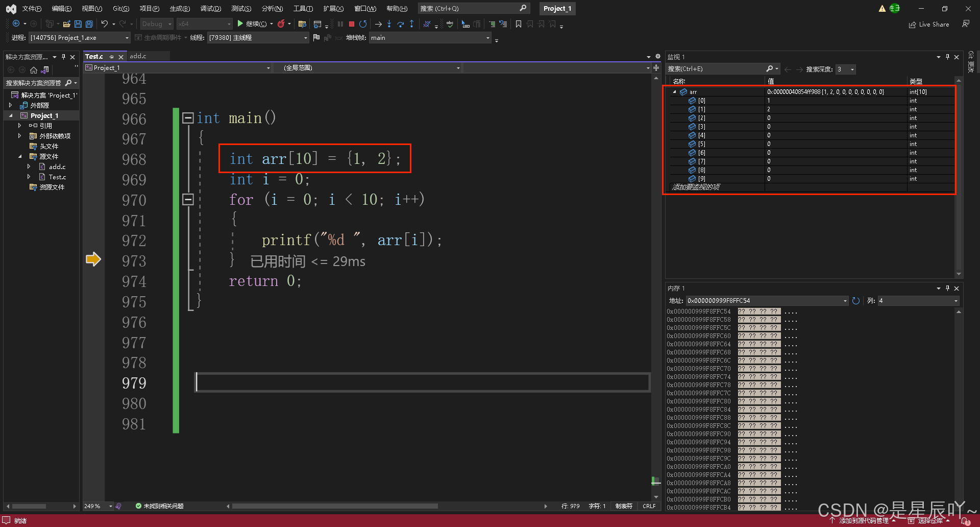
Task: Click the open file folder icon
Action: pyautogui.click(x=66, y=23)
